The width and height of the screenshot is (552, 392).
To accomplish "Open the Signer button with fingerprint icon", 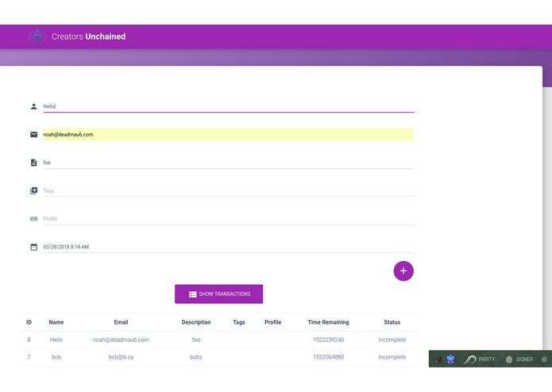I will coord(519,359).
